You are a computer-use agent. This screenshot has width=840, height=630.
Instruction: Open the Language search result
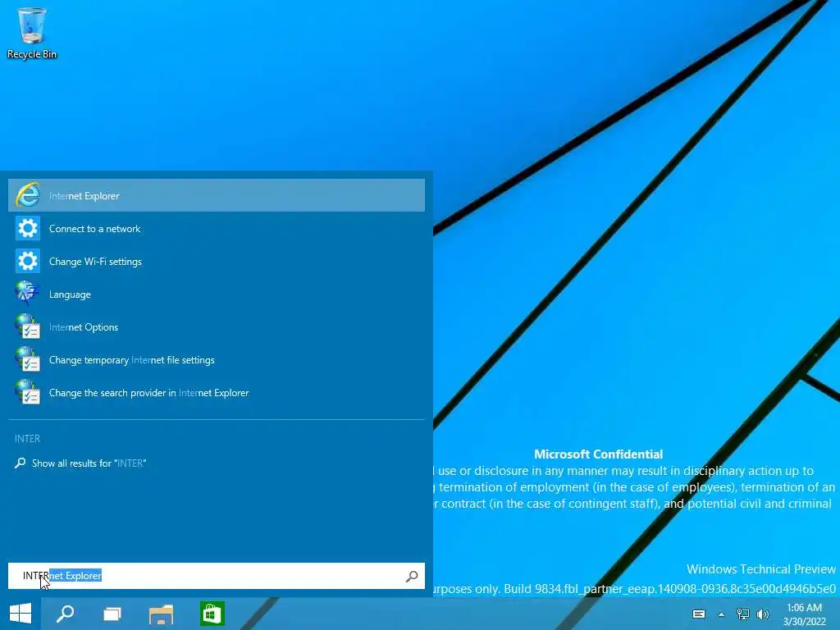point(217,294)
